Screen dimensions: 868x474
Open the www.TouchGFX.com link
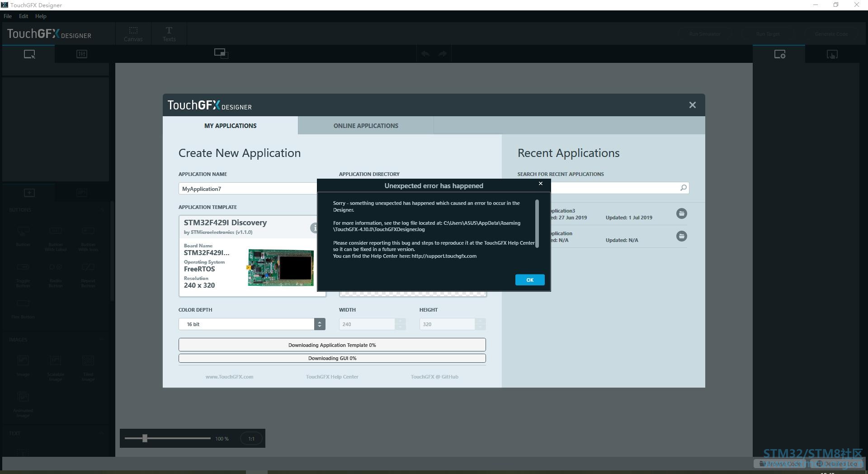point(229,377)
